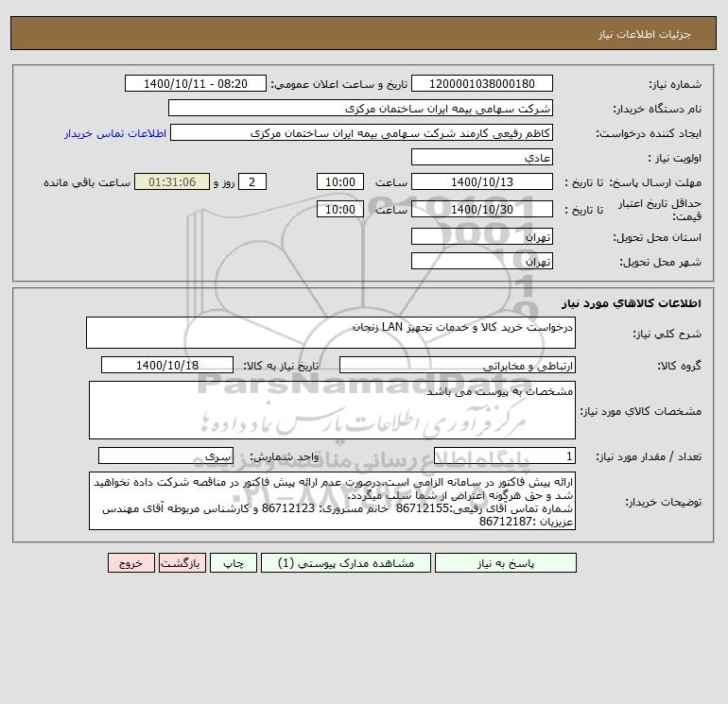Image resolution: width=728 pixels, height=704 pixels.
Task: Click the label اولویت نیاز
Action: pos(675,158)
